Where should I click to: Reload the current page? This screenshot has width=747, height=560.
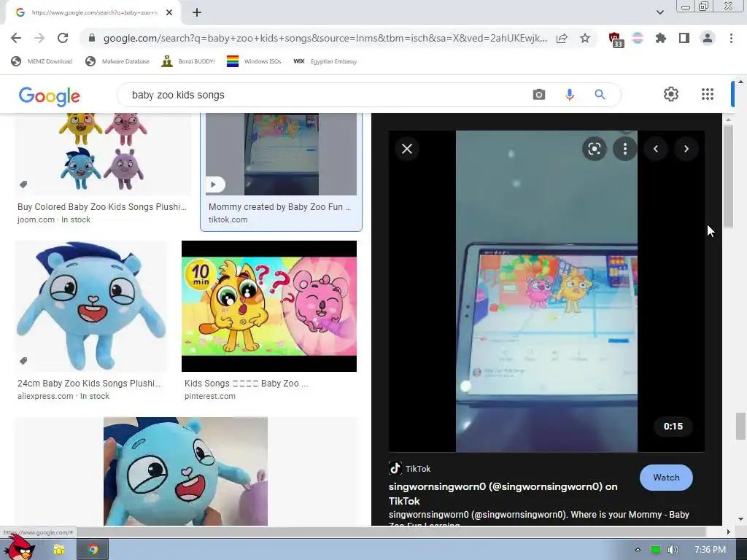click(x=63, y=38)
